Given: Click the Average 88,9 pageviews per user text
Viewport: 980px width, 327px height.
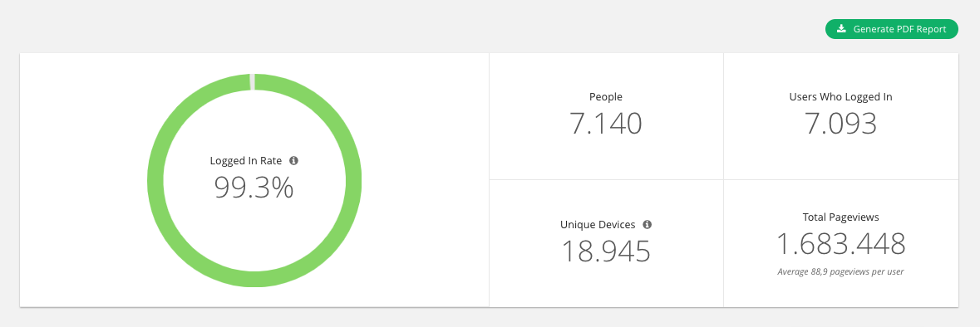Looking at the screenshot, I should tap(840, 271).
